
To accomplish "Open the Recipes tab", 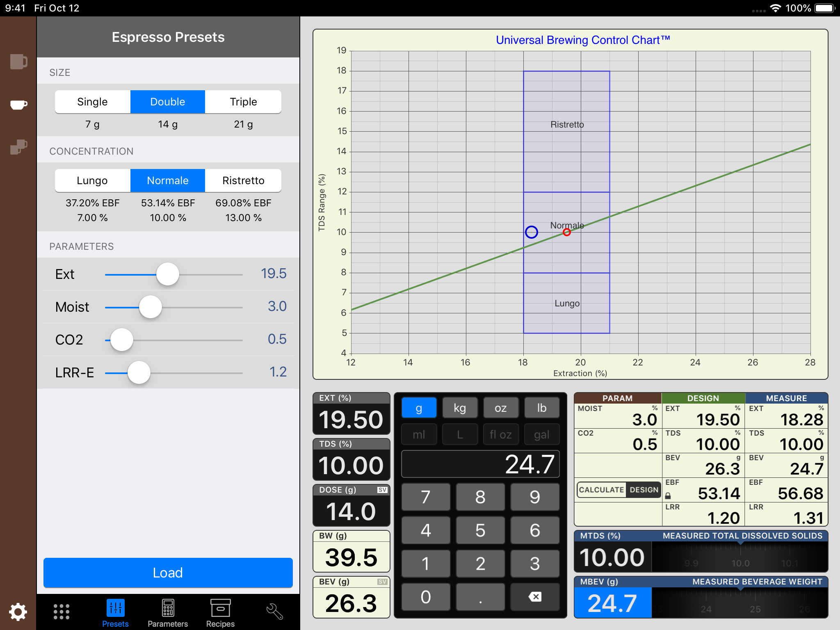I will click(220, 613).
